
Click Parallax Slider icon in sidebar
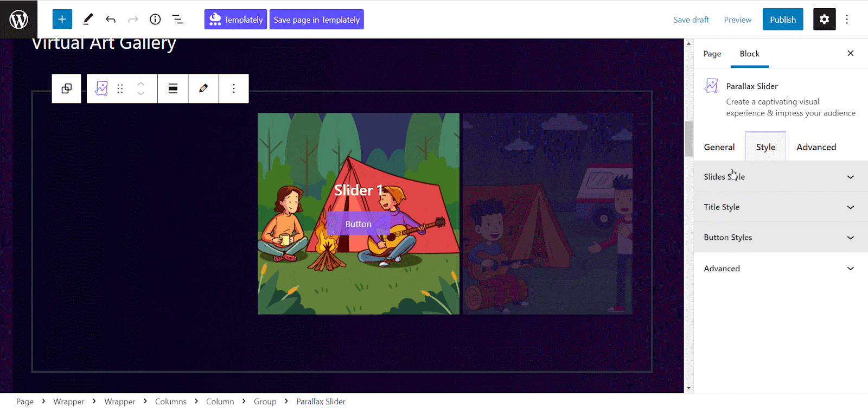[x=711, y=86]
